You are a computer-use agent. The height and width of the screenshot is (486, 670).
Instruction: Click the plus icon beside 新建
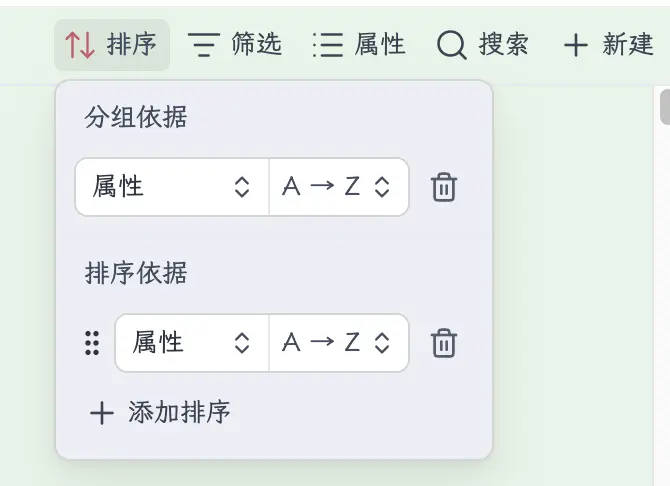pyautogui.click(x=575, y=45)
